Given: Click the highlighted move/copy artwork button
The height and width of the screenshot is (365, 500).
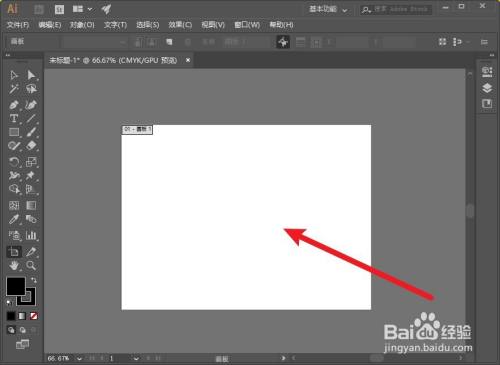Looking at the screenshot, I should [x=283, y=42].
